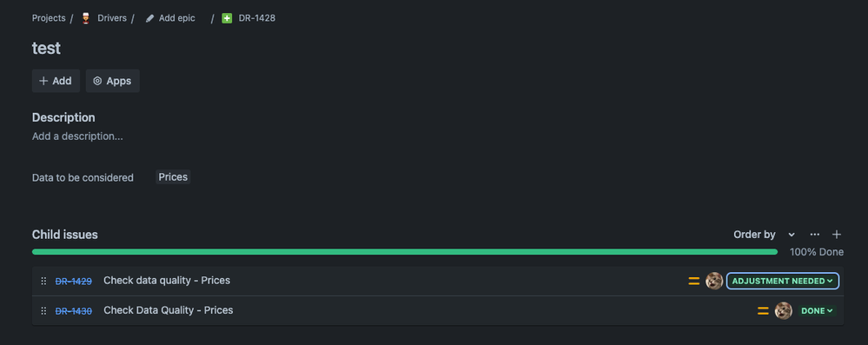Go to Projects in the breadcrumb
This screenshot has width=868, height=345.
48,18
